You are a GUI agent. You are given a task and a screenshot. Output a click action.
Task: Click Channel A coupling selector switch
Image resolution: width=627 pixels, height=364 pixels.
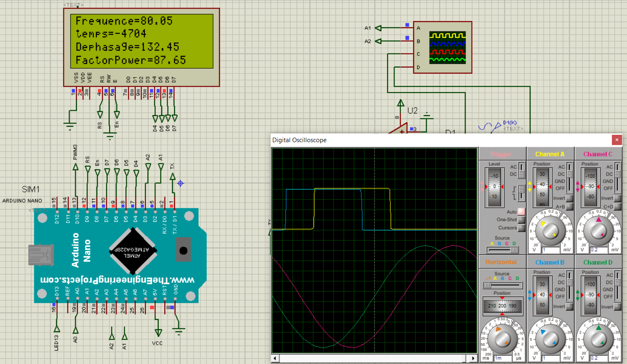(569, 178)
